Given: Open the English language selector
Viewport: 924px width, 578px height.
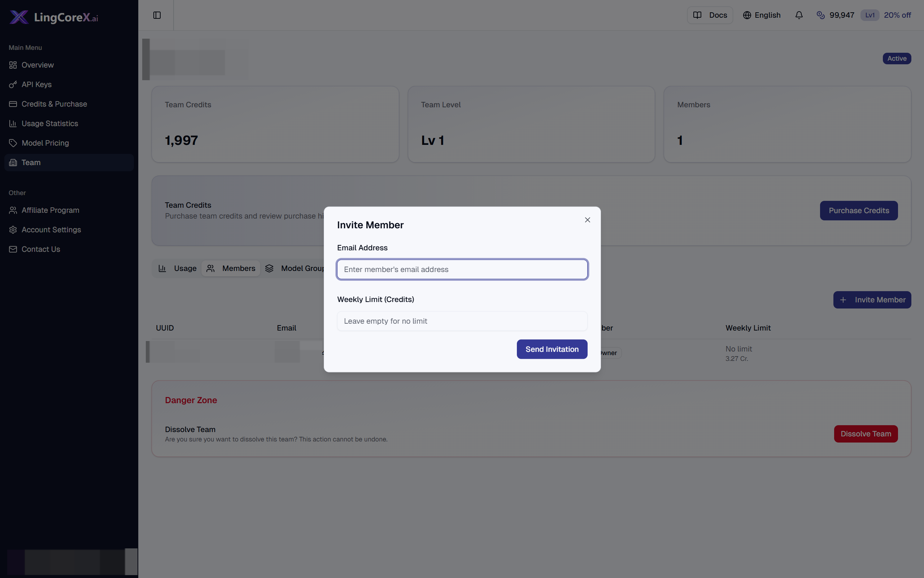Looking at the screenshot, I should click(x=761, y=15).
